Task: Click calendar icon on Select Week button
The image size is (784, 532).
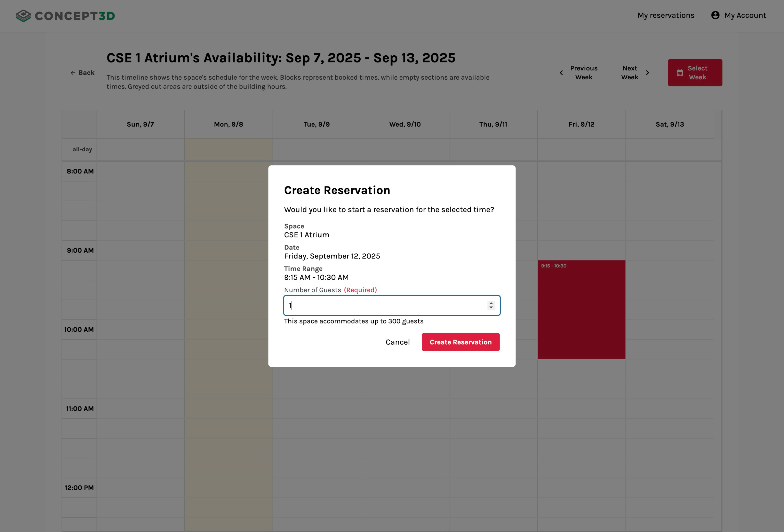Action: pos(680,73)
